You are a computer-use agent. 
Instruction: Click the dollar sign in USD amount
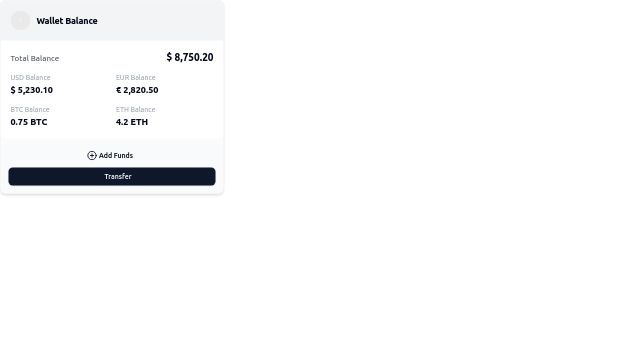(x=13, y=90)
